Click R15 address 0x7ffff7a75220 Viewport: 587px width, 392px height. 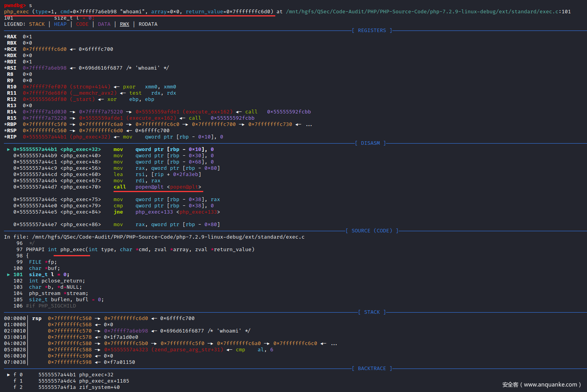[x=45, y=118]
